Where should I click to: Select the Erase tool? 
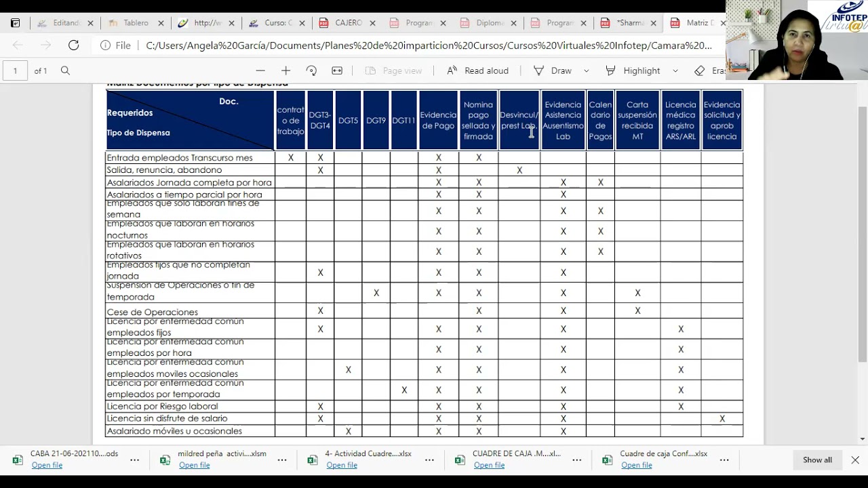click(x=710, y=70)
